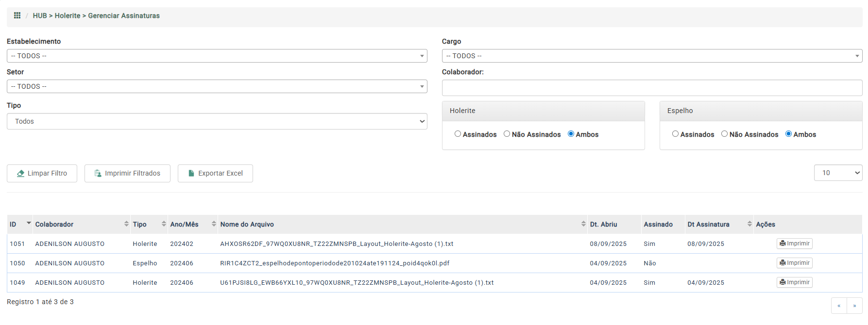Print record 1049 using Imprimir button
This screenshot has width=868, height=325.
(x=794, y=282)
